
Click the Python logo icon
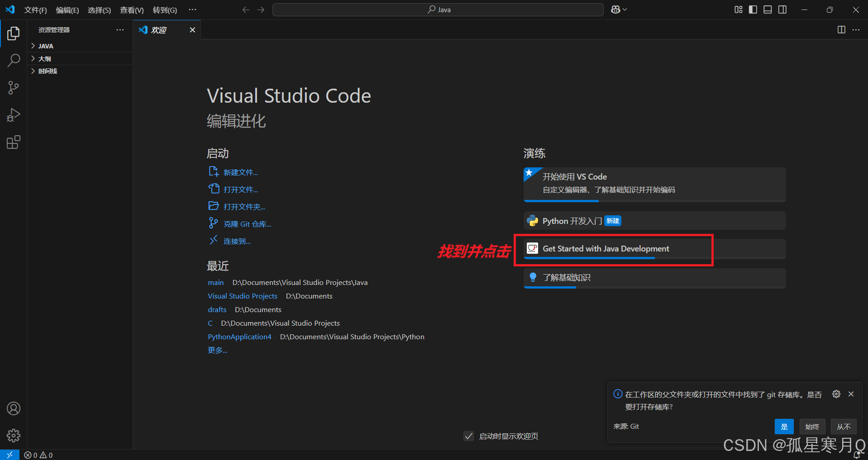533,221
